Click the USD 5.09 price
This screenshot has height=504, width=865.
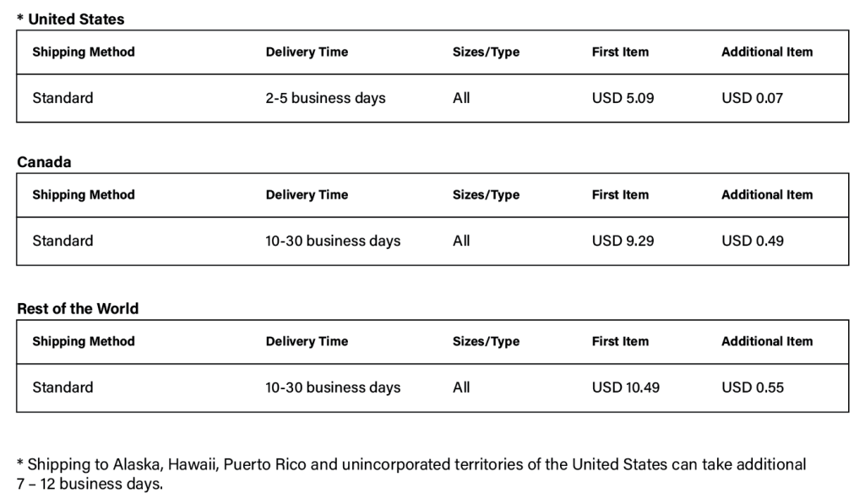(623, 98)
